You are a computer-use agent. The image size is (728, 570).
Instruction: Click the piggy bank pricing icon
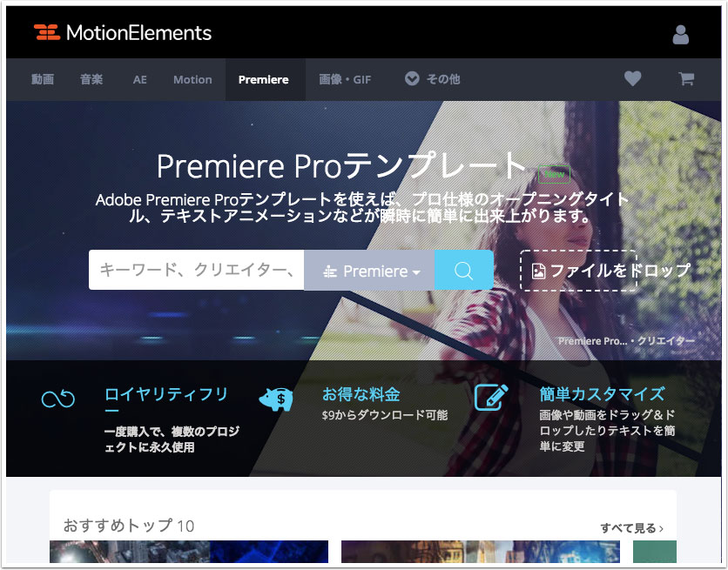276,399
